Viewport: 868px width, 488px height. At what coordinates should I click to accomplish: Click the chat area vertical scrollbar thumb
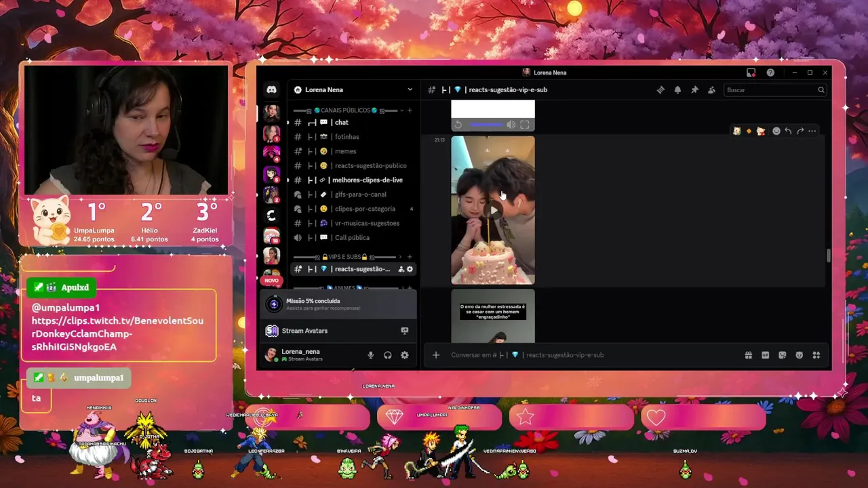point(828,256)
